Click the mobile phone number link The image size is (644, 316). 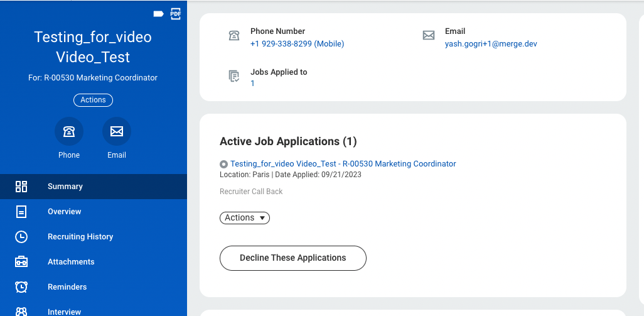(297, 44)
